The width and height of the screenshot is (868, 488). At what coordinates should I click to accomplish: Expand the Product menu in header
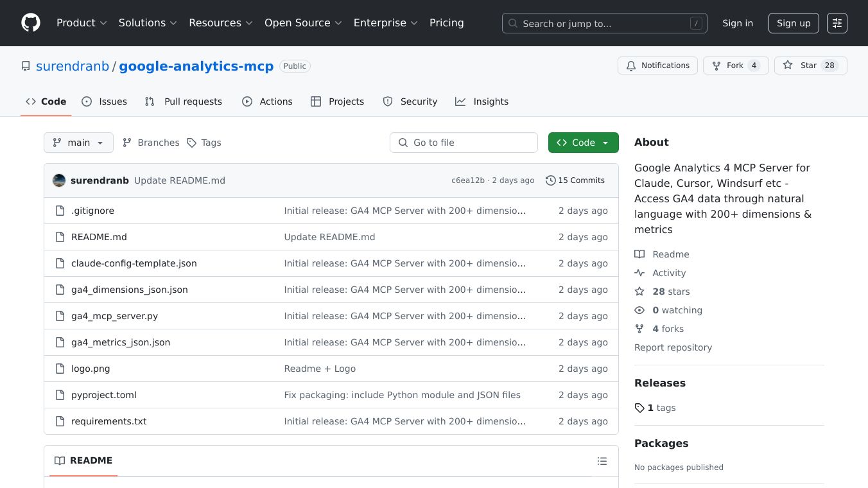(x=82, y=23)
